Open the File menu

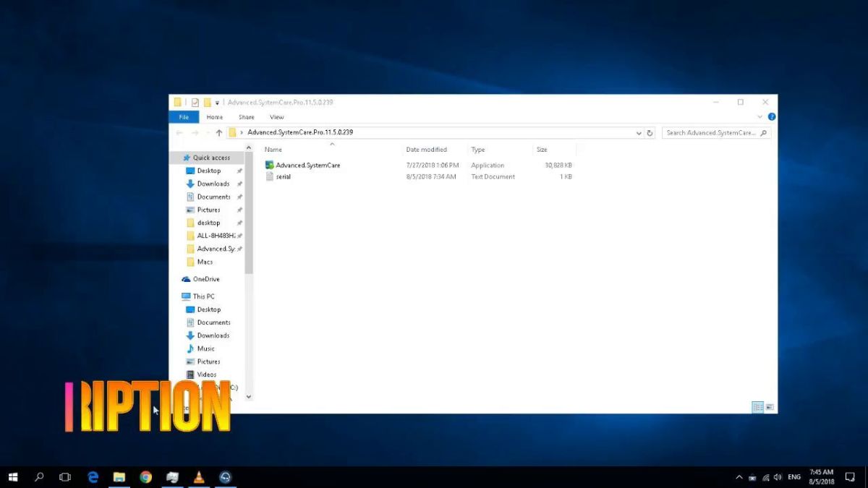(184, 117)
